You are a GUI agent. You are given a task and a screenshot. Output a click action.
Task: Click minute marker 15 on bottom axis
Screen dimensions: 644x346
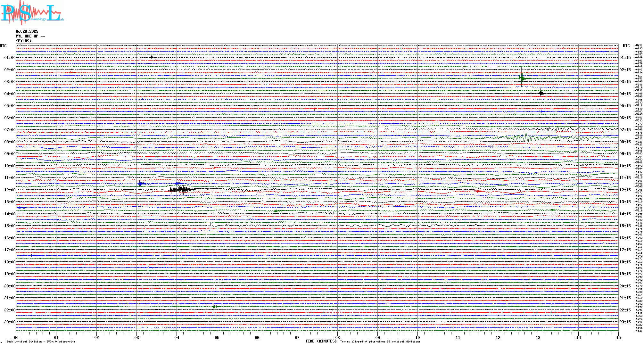point(618,337)
